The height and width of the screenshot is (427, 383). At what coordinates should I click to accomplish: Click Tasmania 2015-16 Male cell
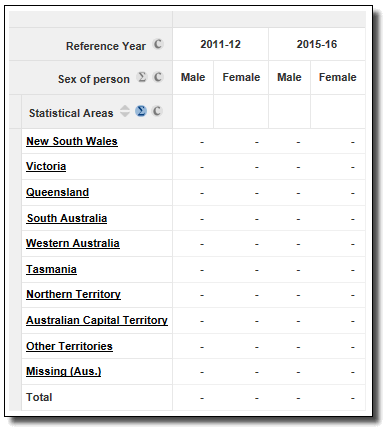pos(289,270)
